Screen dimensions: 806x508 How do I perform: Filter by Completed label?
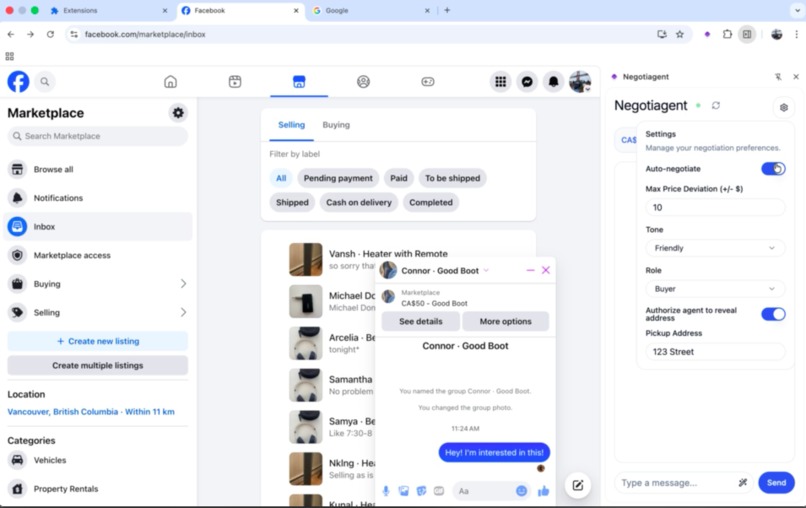(x=431, y=202)
